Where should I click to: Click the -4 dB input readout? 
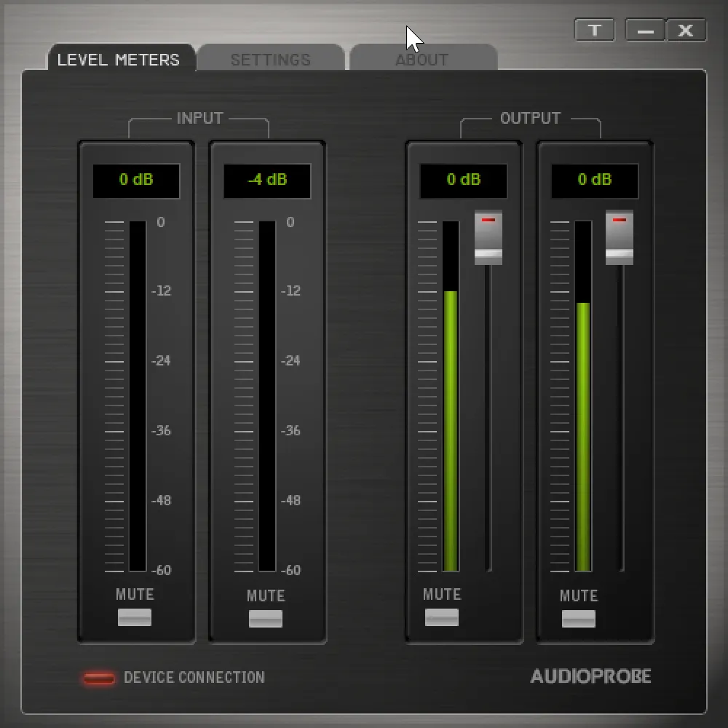click(x=267, y=181)
